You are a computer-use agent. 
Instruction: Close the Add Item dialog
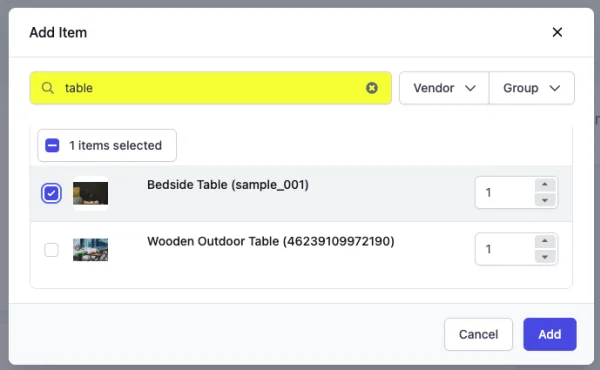pos(557,32)
